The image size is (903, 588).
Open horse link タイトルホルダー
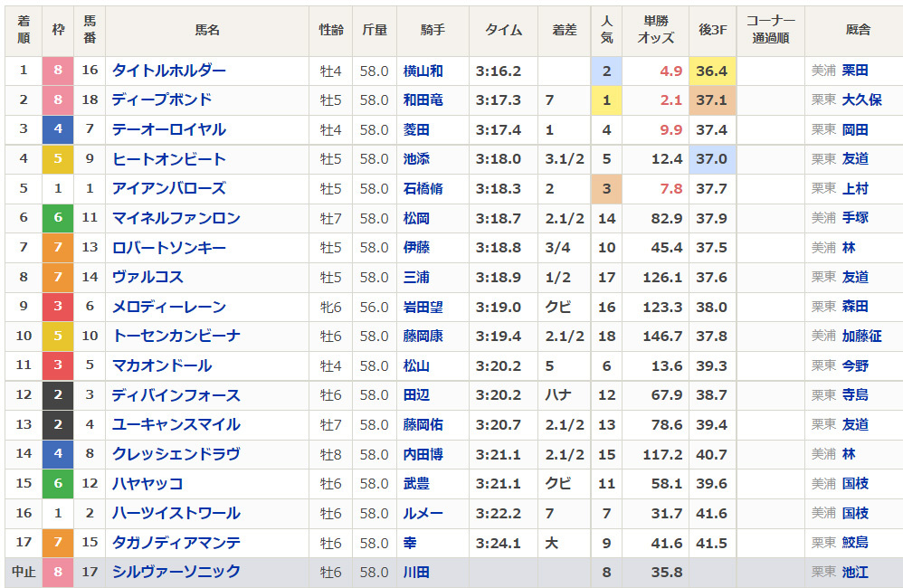[168, 71]
